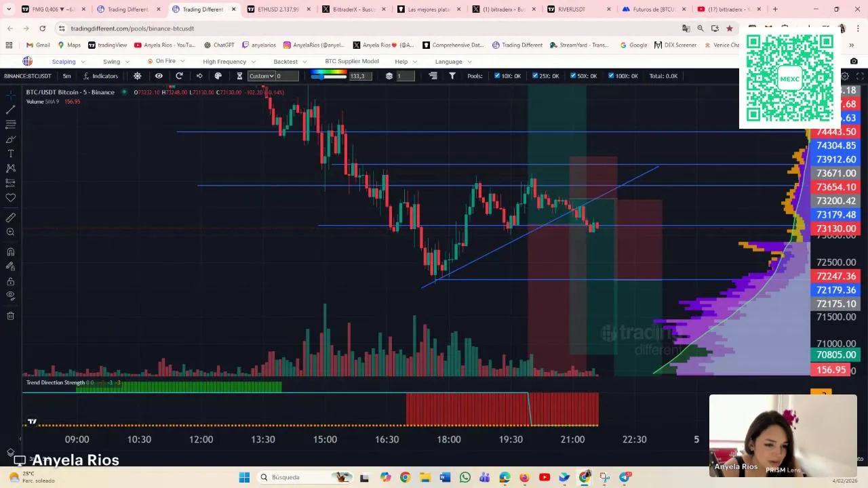
Task: Switch to the ETHUSD browser tab
Action: [x=278, y=9]
